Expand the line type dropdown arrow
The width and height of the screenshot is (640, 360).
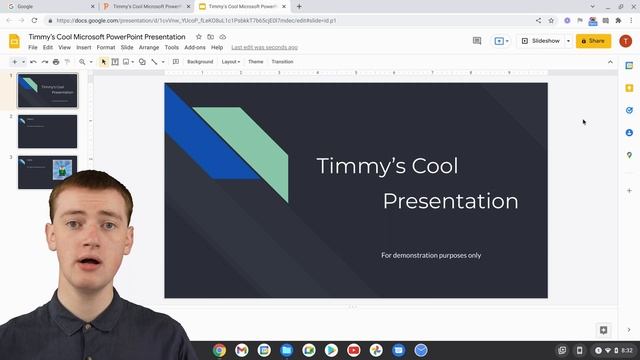[163, 62]
